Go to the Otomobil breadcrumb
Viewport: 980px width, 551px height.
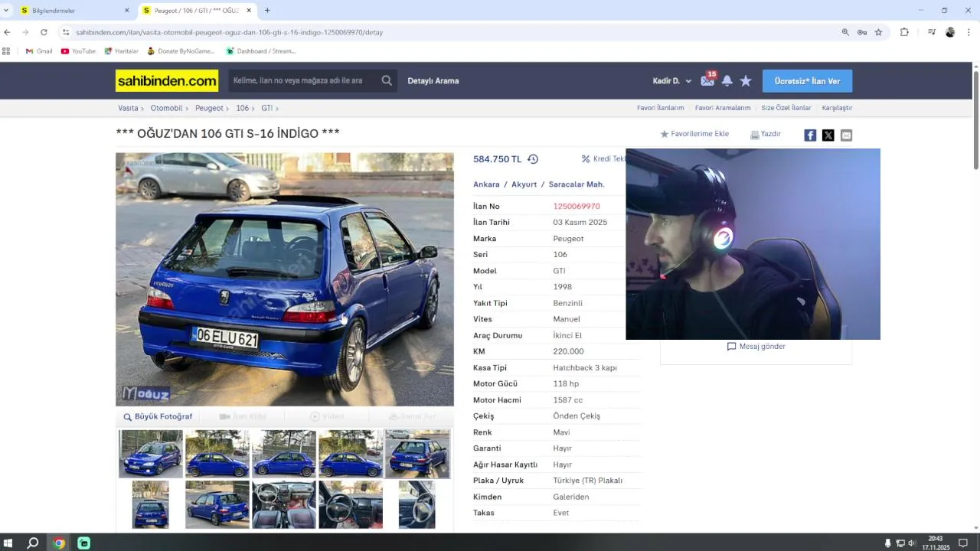pos(166,108)
